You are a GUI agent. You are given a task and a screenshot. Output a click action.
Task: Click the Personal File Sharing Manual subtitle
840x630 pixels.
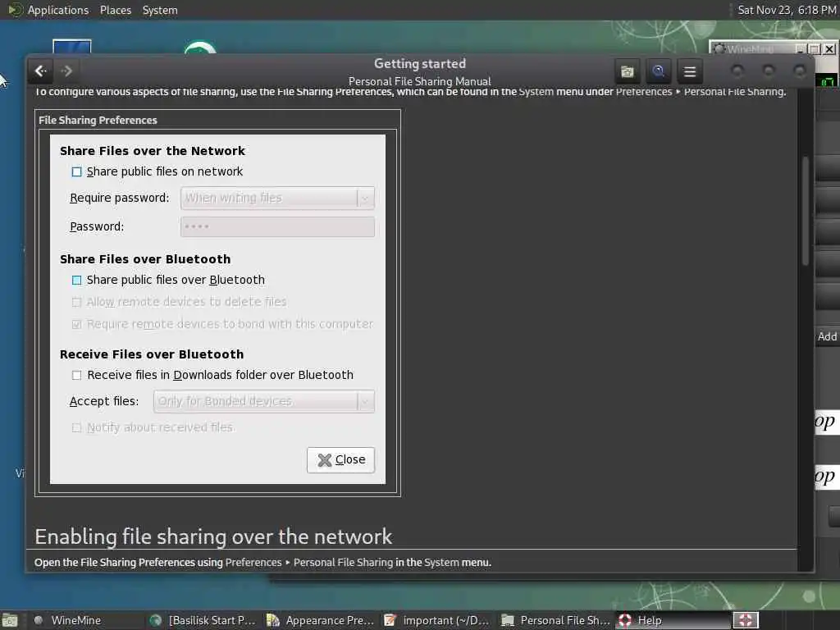pyautogui.click(x=419, y=81)
